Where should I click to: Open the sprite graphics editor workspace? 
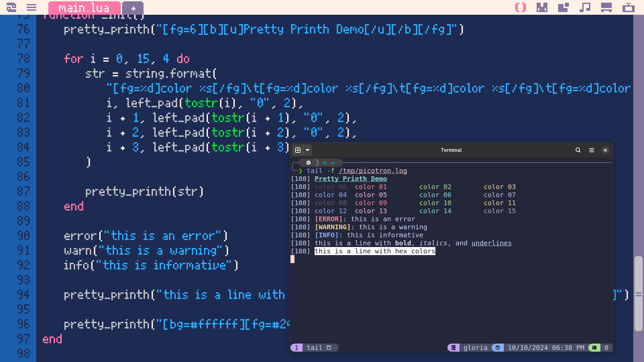click(x=542, y=7)
